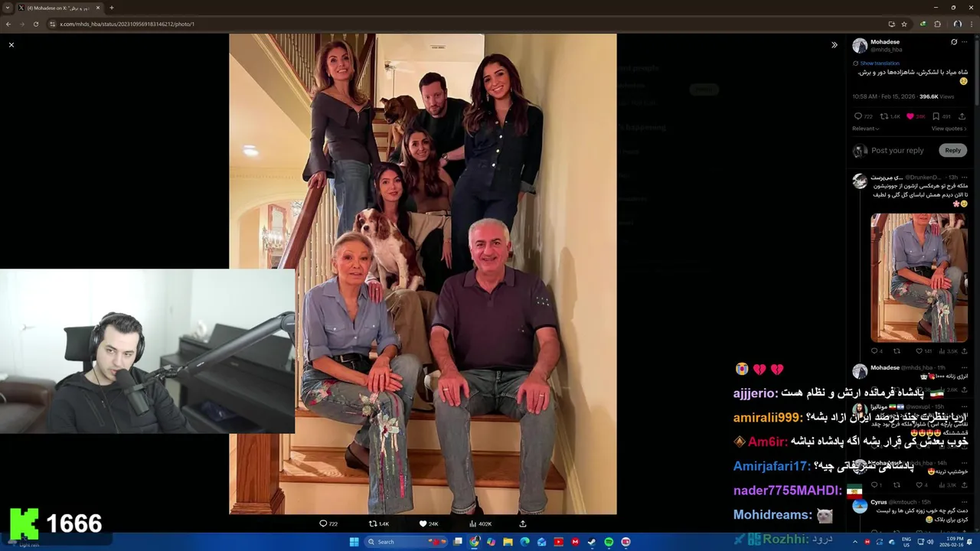This screenshot has width=980, height=551.
Task: Open Spotify from the taskbar
Action: (x=609, y=542)
